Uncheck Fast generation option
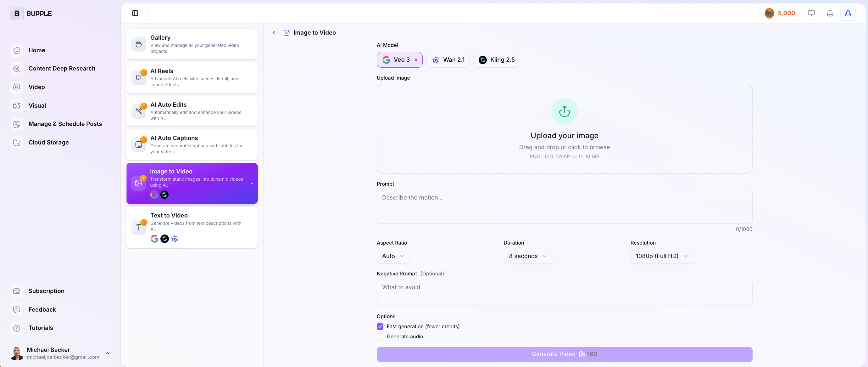The width and height of the screenshot is (868, 367). point(380,326)
